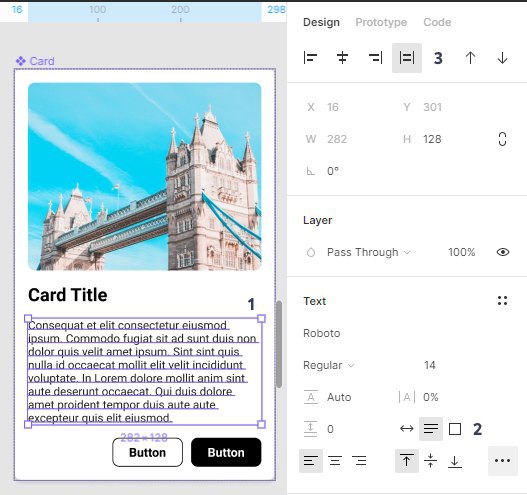
Task: Click the Align Bottom down arrow
Action: point(502,58)
